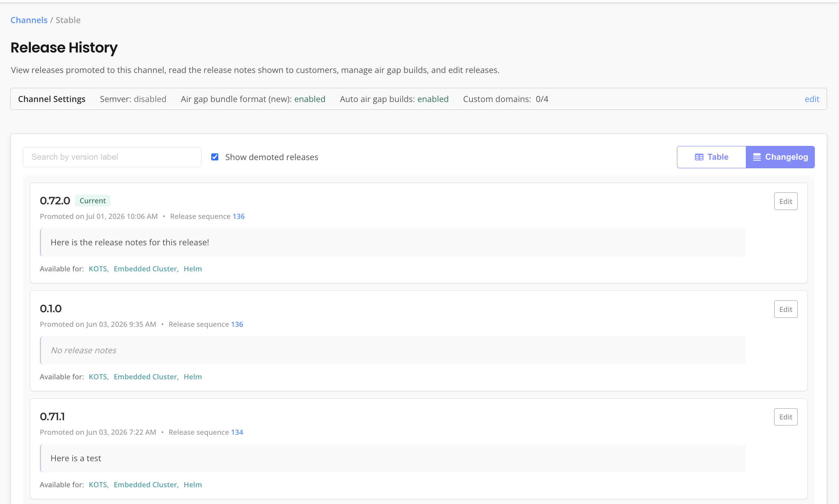Click the Table grid icon

point(699,157)
